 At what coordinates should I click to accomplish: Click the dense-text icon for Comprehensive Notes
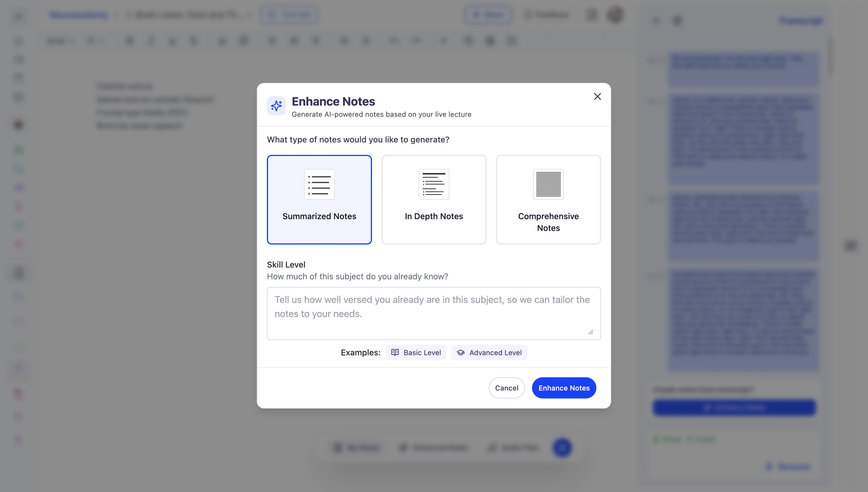[548, 184]
